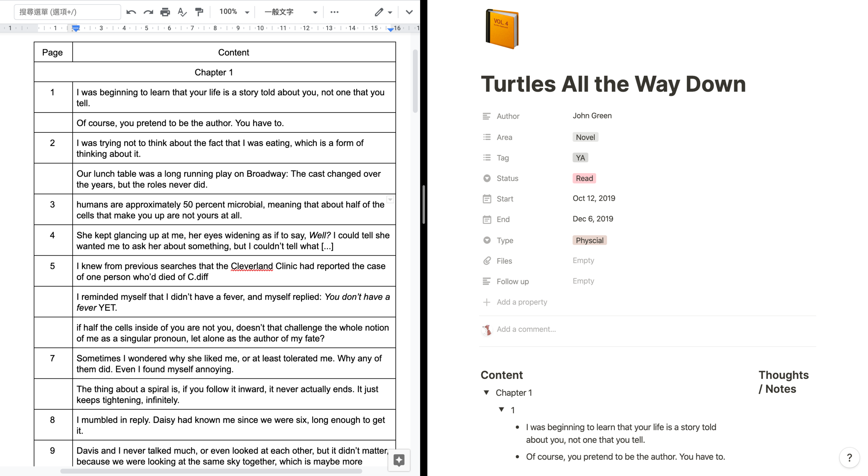Click the undo arrow icon
Image resolution: width=868 pixels, height=476 pixels.
point(131,12)
